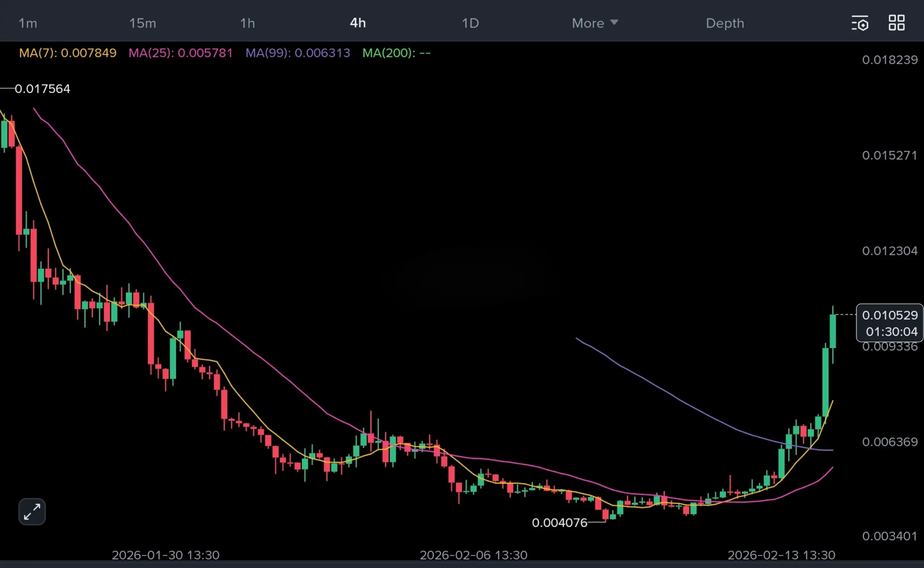Viewport: 924px width, 568px height.
Task: Open the Depth chart view
Action: click(x=725, y=23)
